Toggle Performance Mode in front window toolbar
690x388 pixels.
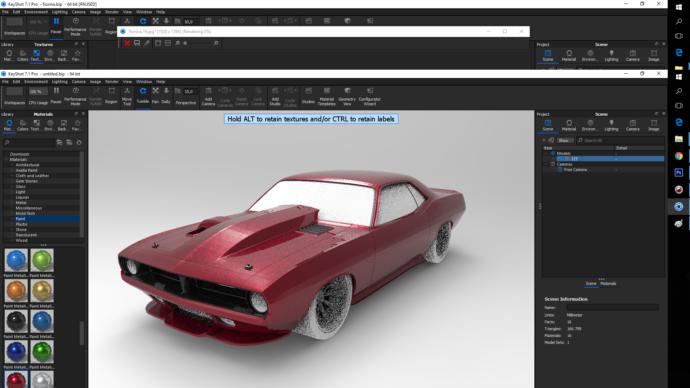75,96
